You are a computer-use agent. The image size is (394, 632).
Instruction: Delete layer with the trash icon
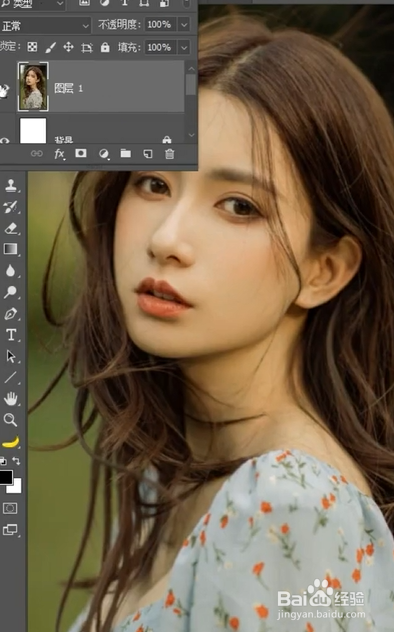(x=170, y=154)
